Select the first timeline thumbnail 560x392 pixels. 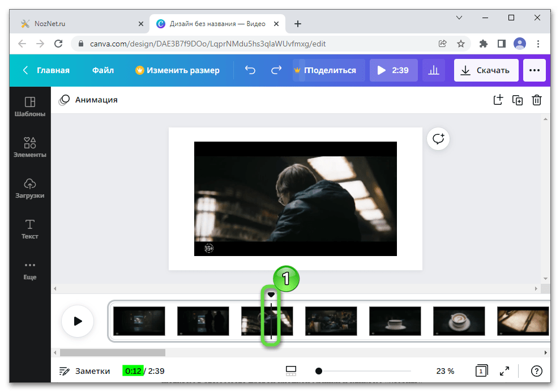139,321
